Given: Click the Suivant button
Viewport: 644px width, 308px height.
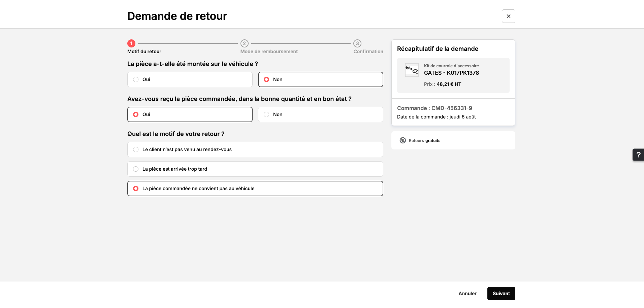Looking at the screenshot, I should coord(501,294).
